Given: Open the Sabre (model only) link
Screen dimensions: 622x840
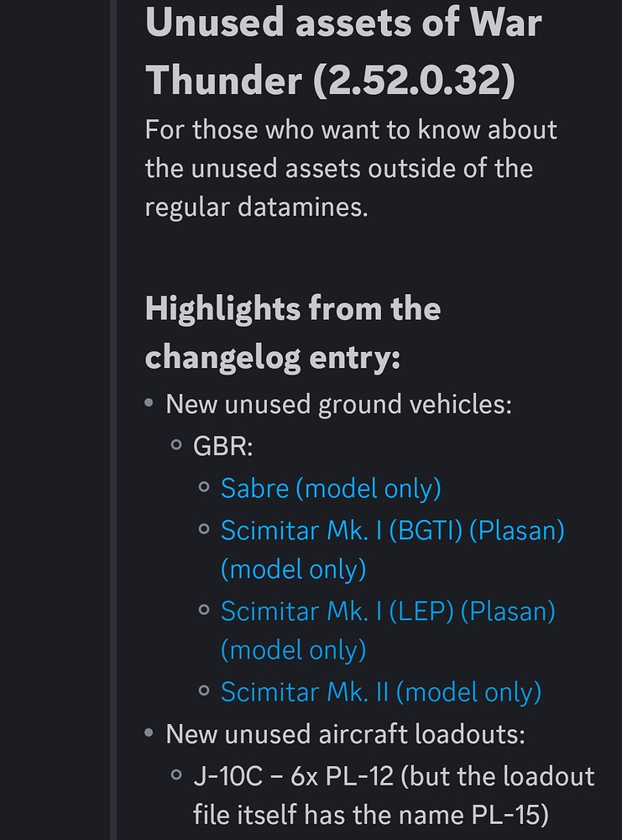Looking at the screenshot, I should point(330,488).
